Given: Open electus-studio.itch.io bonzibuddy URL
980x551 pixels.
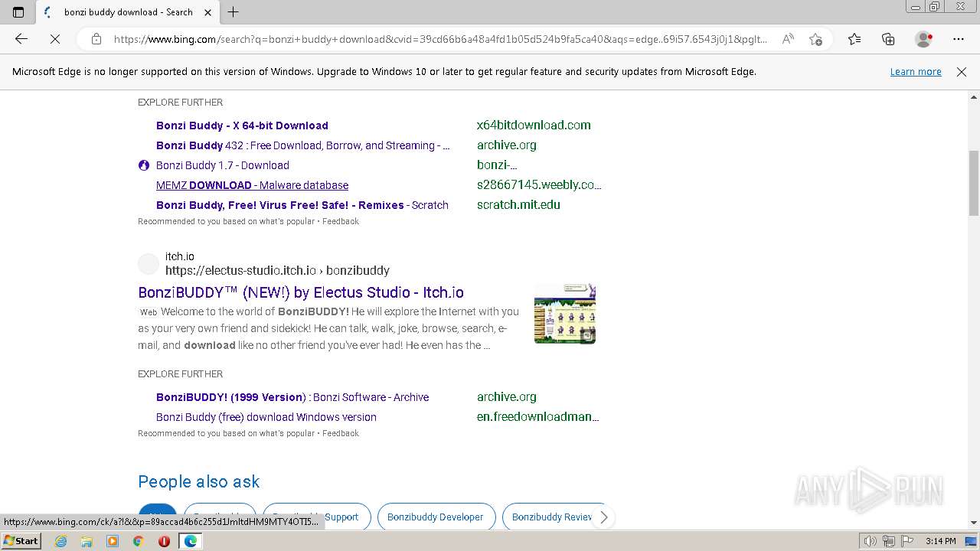Looking at the screenshot, I should (x=277, y=271).
